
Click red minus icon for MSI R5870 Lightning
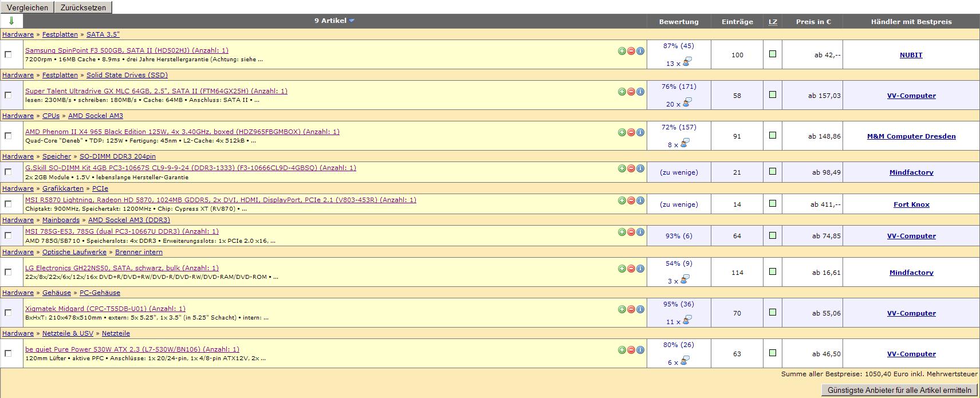point(631,200)
